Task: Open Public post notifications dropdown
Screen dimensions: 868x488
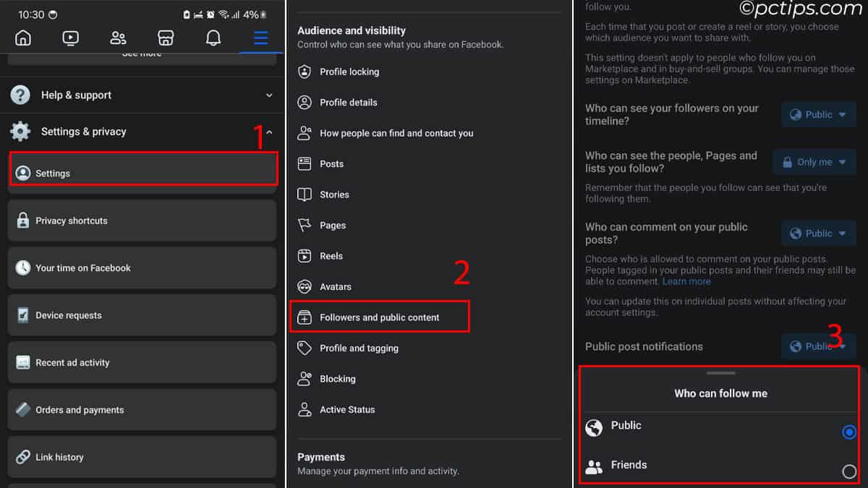Action: 819,346
